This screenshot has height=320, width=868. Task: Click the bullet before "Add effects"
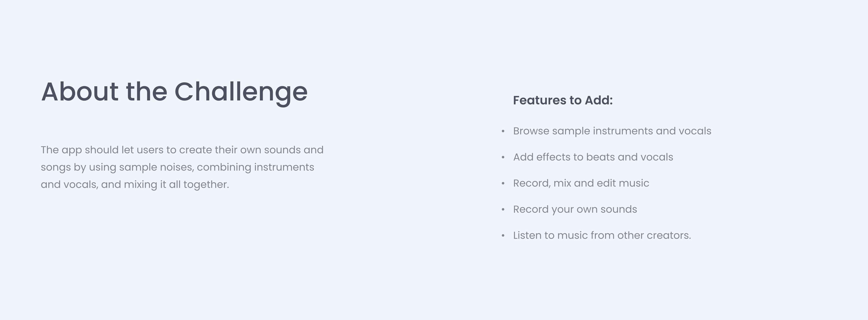click(503, 157)
